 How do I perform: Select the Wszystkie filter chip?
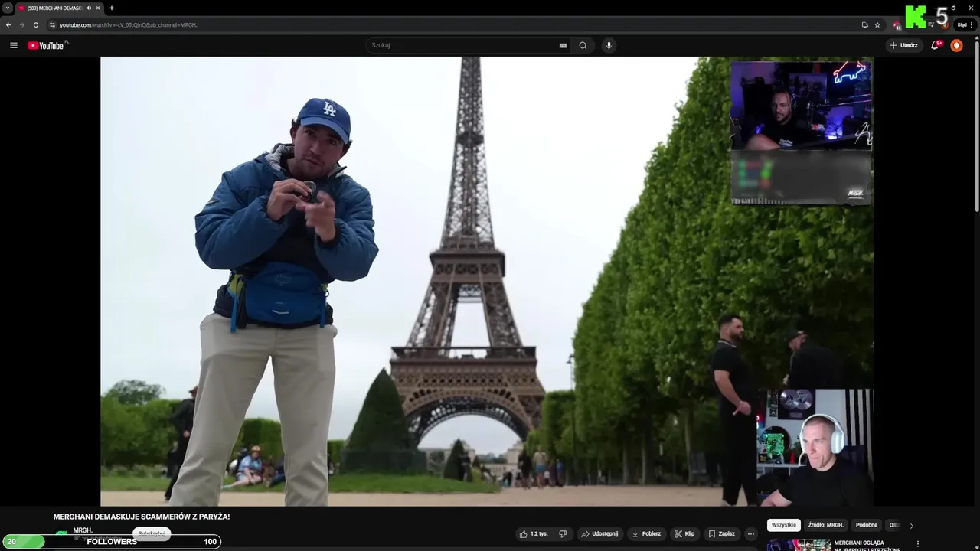pos(784,525)
